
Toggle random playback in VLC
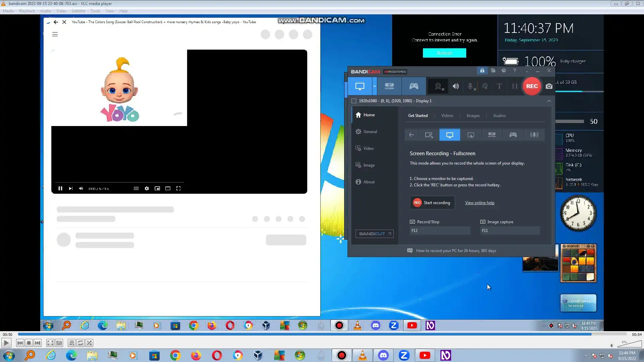point(89,343)
